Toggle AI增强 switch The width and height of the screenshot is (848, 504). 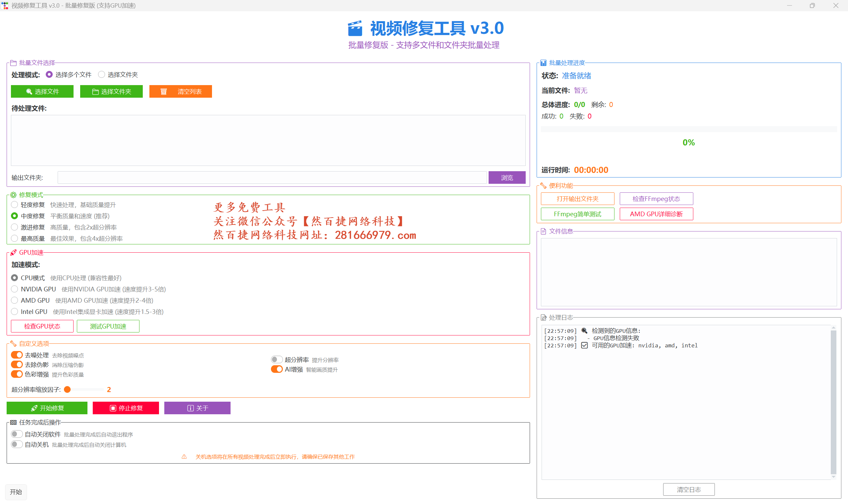coord(277,369)
